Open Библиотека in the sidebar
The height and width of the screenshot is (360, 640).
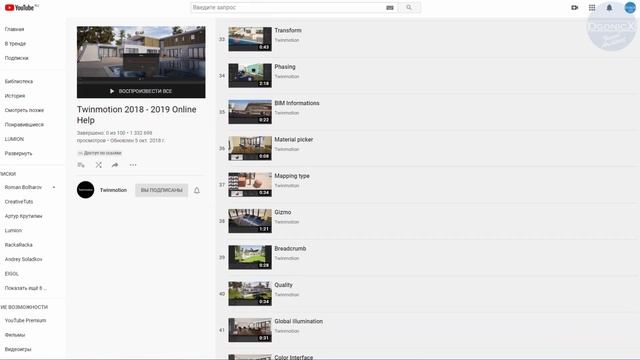coord(19,81)
